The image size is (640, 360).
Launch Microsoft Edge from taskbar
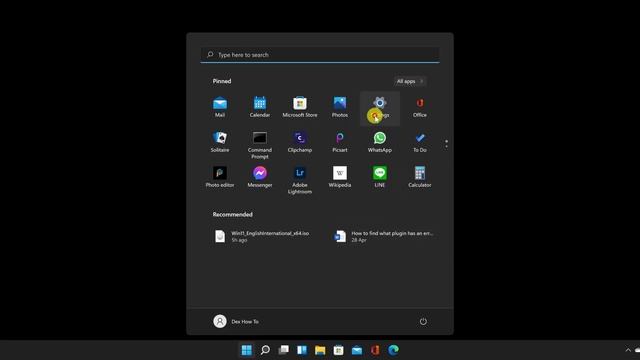point(393,350)
